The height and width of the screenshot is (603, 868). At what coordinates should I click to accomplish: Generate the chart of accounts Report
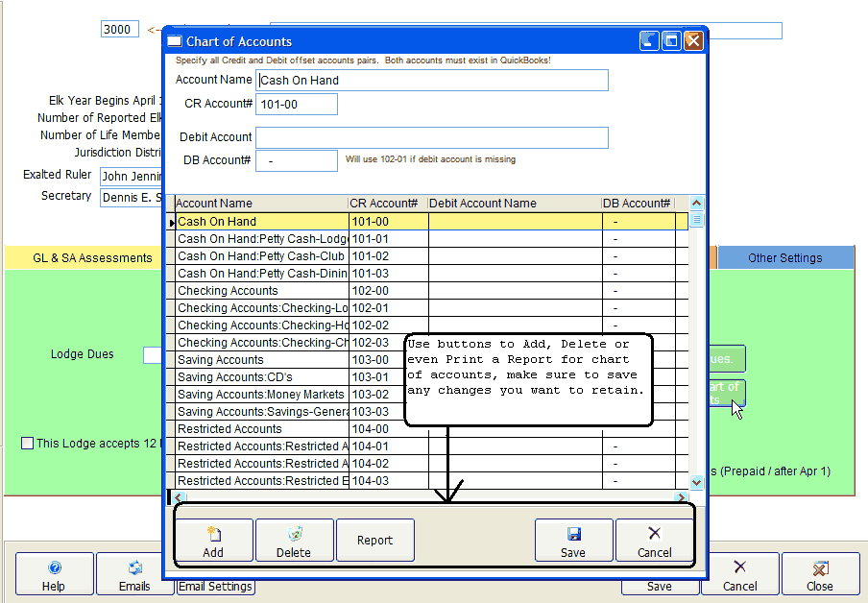point(374,541)
